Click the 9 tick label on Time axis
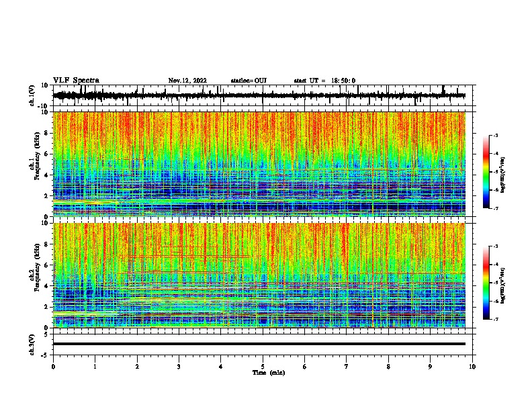The width and height of the screenshot is (532, 411). (x=430, y=367)
